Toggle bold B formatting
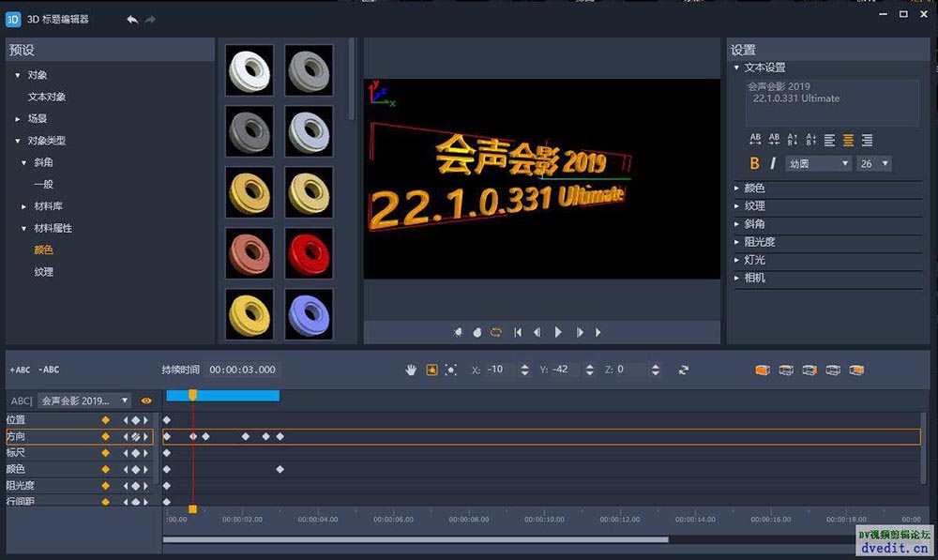 point(755,163)
